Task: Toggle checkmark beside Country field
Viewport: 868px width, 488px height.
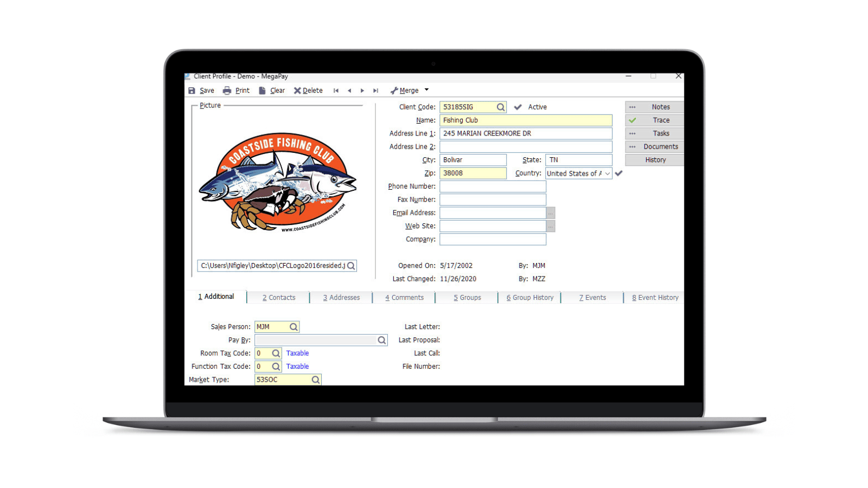Action: pos(618,174)
